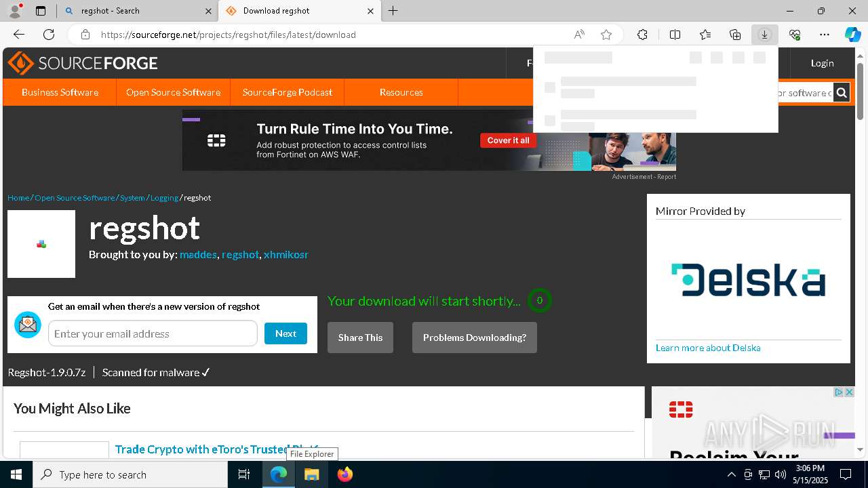
Task: Toggle the Split screen icon
Action: (x=675, y=35)
